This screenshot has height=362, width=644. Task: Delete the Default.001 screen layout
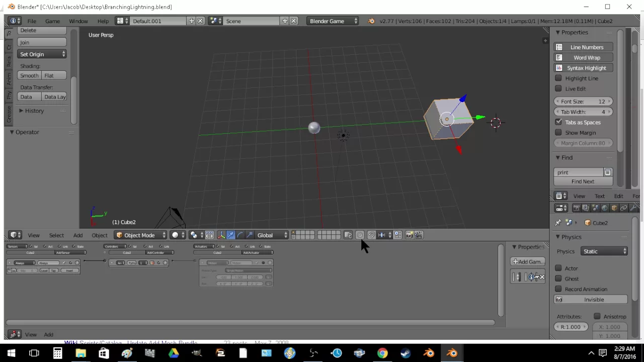(200, 21)
